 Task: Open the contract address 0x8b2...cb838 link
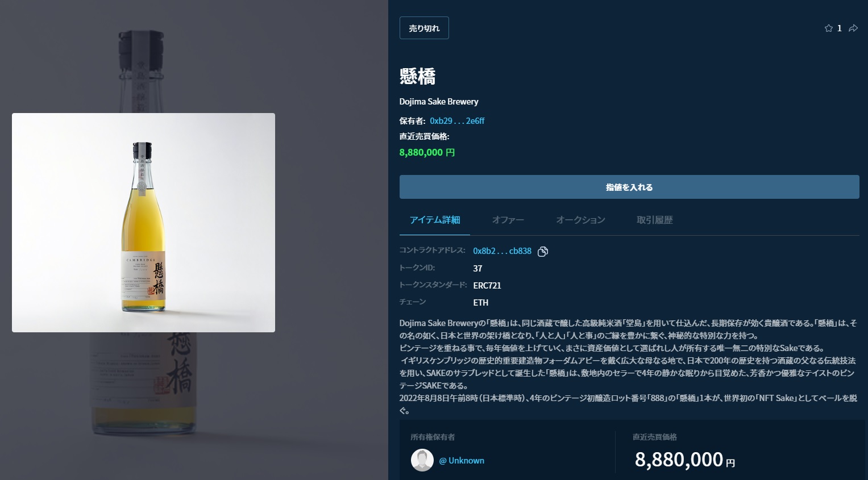502,251
